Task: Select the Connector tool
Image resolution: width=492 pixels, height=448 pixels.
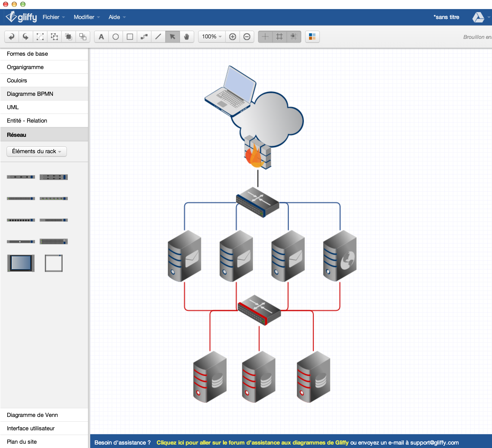Action: tap(144, 37)
